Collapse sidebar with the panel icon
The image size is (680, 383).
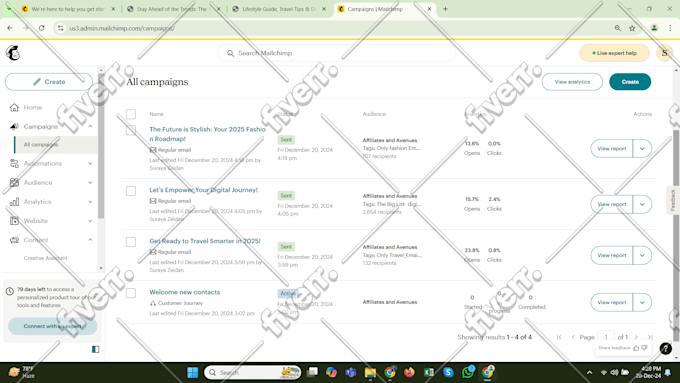click(95, 349)
